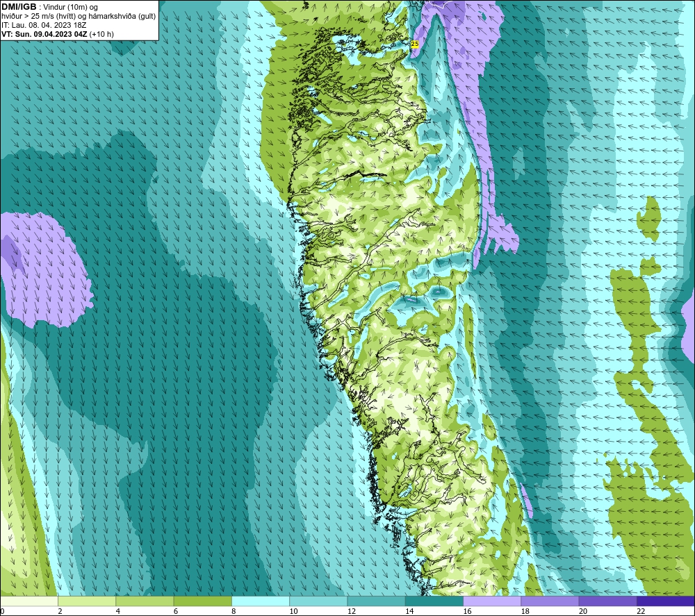Screen dimensions: 695x616
Task: Click the 'Vindur (10m) og' label
Action: pyautogui.click(x=70, y=8)
